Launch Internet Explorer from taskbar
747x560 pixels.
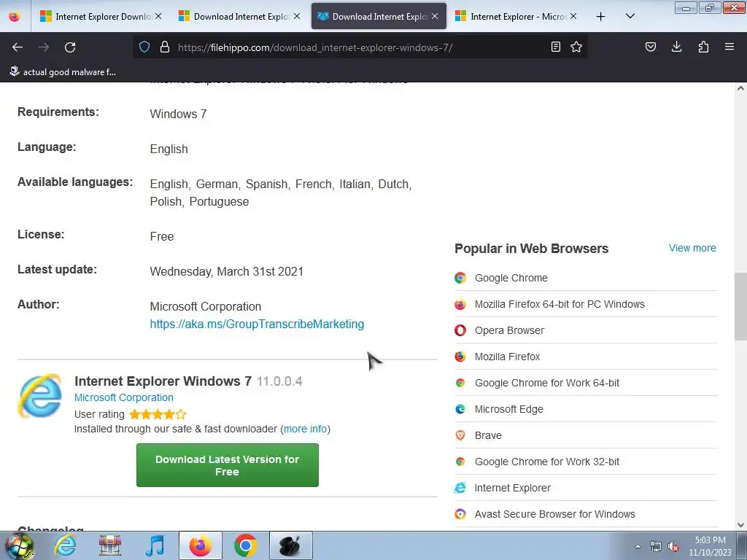tap(65, 545)
